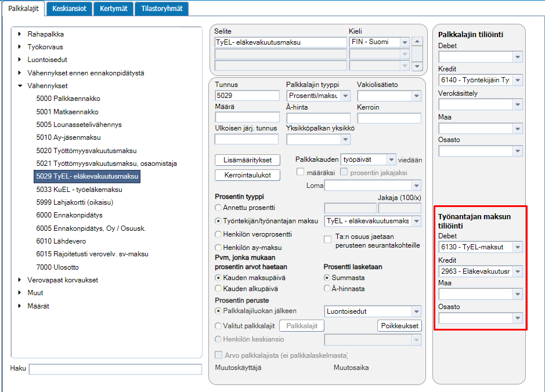Click the Selite list scroll up arrow
Viewport: 545px width, 392px height.
pyautogui.click(x=417, y=41)
